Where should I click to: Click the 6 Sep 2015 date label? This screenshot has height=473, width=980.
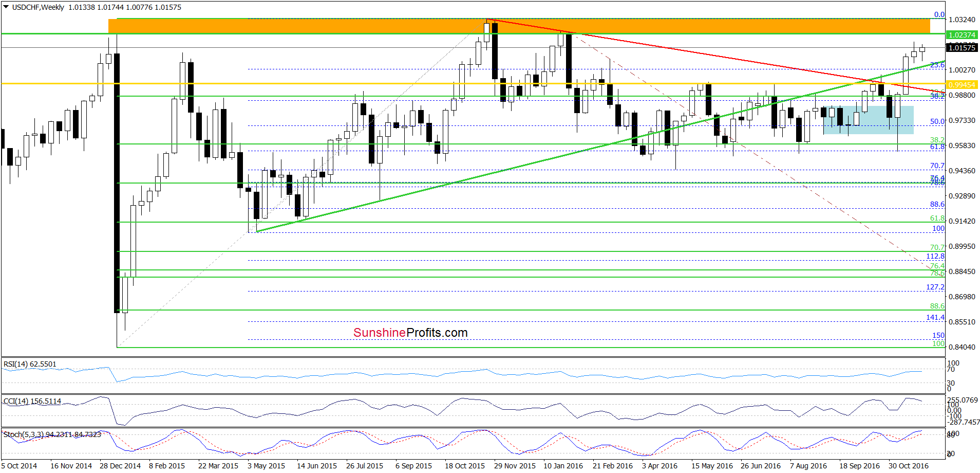tap(413, 466)
